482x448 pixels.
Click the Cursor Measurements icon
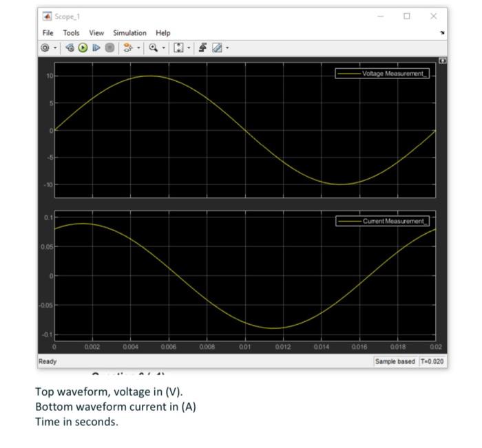[217, 48]
